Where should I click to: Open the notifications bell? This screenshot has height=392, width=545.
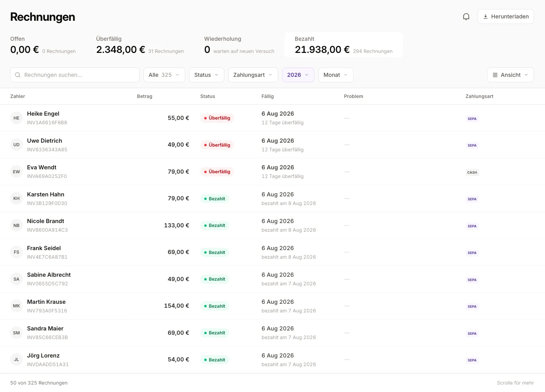(x=466, y=16)
